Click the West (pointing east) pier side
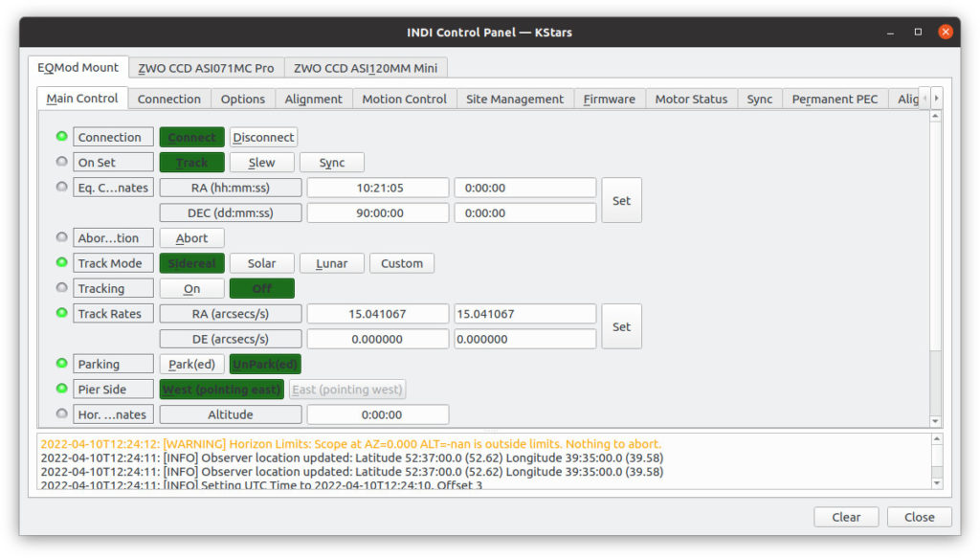 (x=222, y=390)
